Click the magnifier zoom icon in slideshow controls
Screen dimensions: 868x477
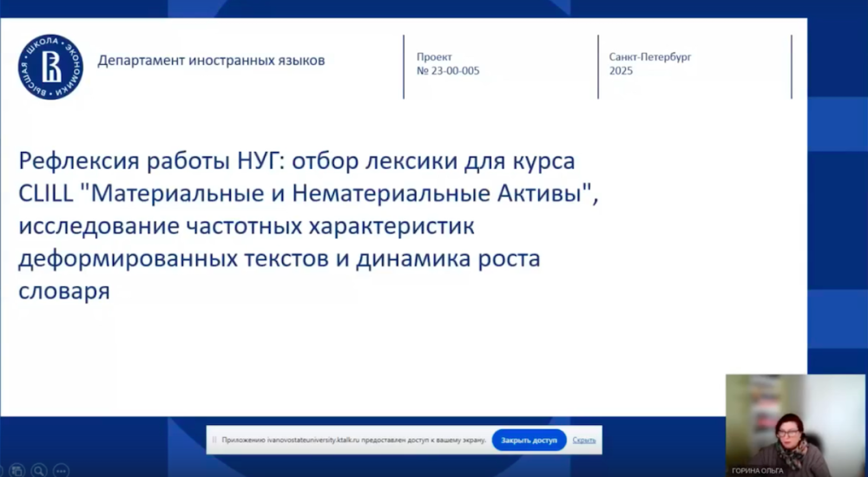(x=39, y=470)
